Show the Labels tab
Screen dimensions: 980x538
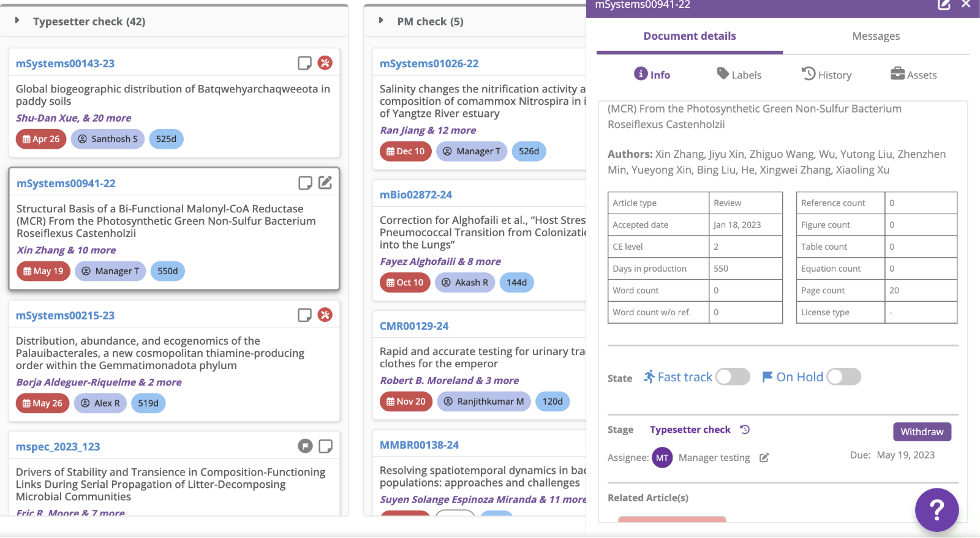739,75
